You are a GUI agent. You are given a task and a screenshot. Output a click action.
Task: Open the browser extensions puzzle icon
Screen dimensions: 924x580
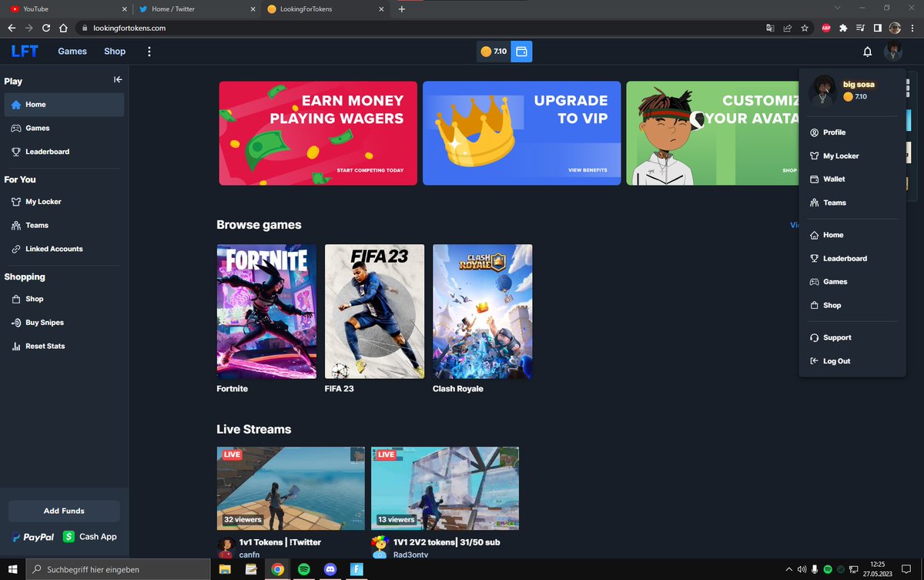coord(843,28)
